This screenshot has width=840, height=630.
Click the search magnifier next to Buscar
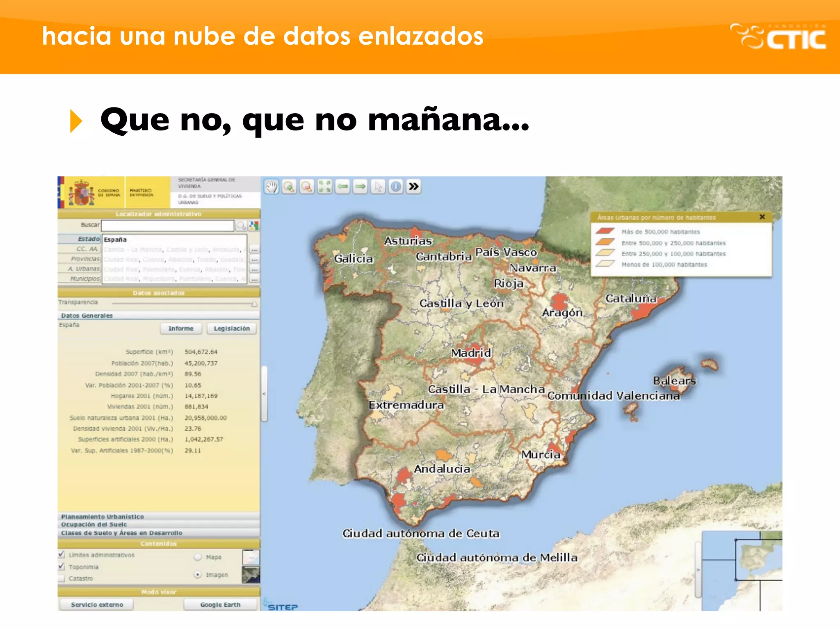click(241, 226)
